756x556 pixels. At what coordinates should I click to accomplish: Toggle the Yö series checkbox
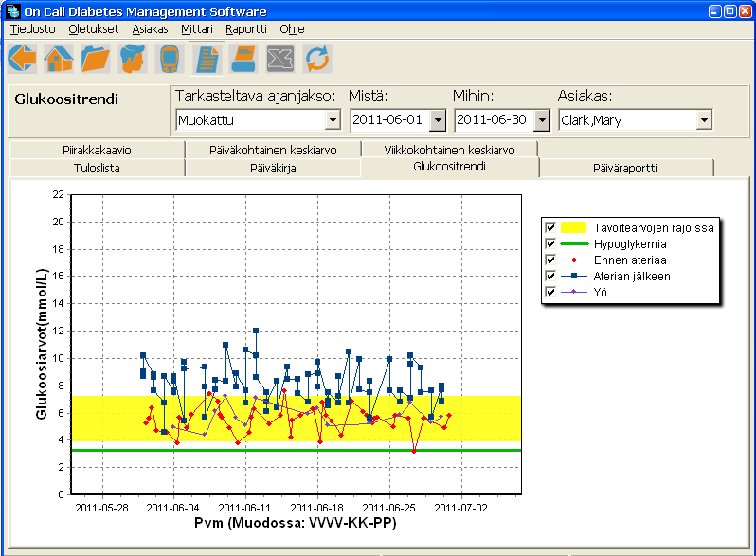tap(550, 292)
